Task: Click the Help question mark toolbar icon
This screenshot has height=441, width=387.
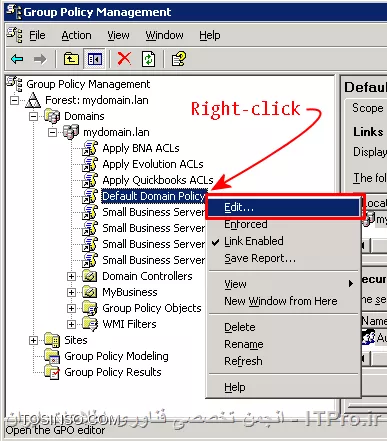Action: pos(179,59)
